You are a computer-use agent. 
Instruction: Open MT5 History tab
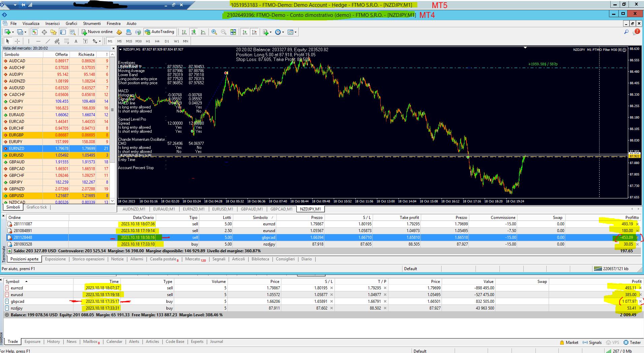click(54, 342)
